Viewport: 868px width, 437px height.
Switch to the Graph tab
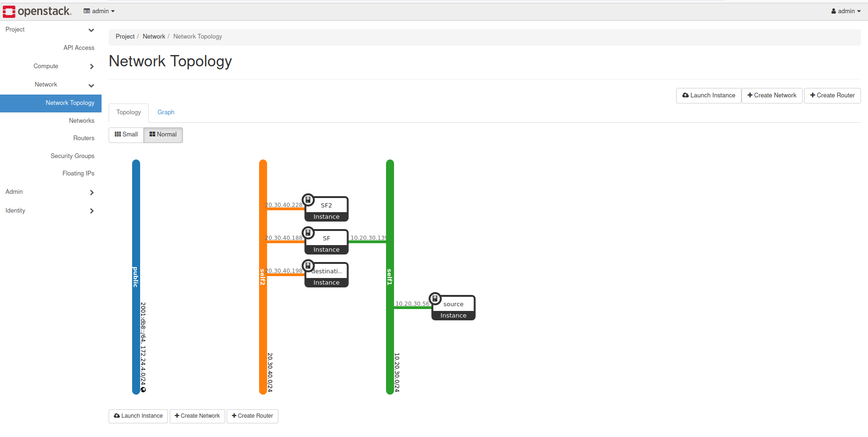tap(166, 112)
